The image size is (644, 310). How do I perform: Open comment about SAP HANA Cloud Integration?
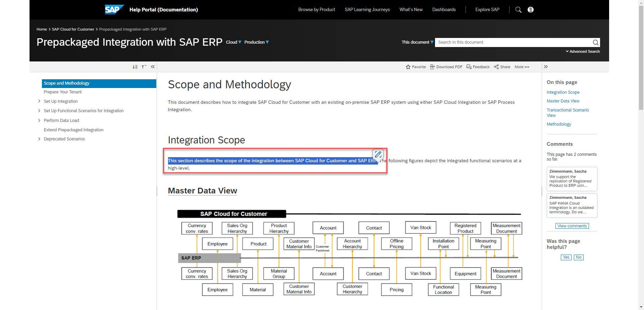click(x=572, y=206)
